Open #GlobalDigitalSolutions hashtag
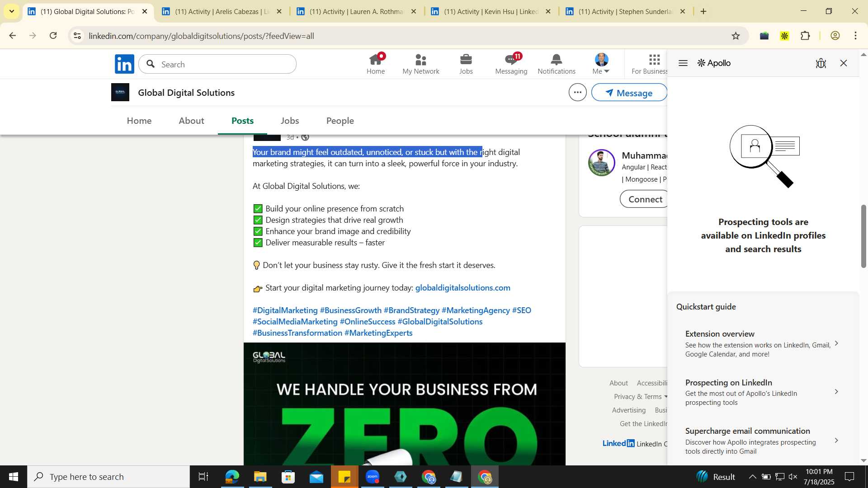Screen dimensions: 868x488 pos(440,322)
